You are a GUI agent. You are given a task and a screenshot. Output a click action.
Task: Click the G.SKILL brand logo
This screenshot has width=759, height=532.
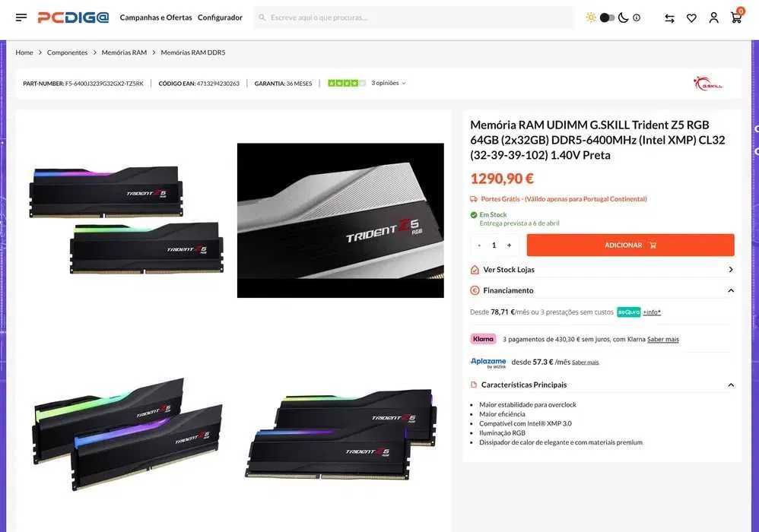pyautogui.click(x=708, y=83)
